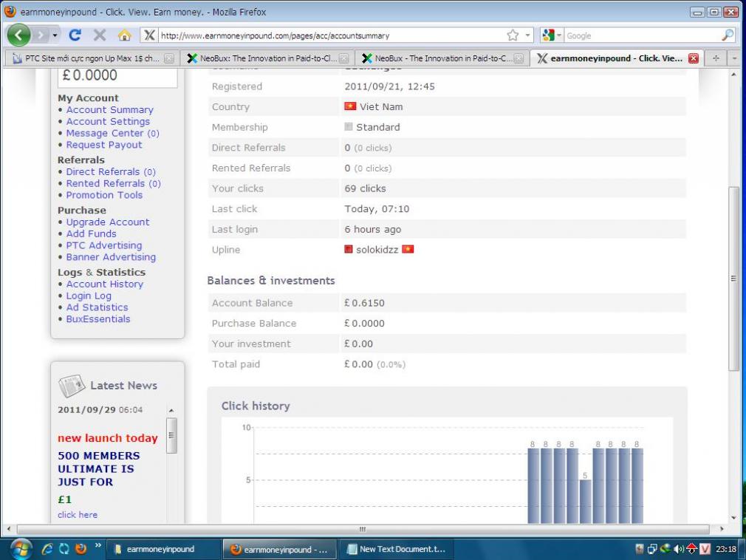Open the Login Log link
The image size is (746, 560).
89,296
